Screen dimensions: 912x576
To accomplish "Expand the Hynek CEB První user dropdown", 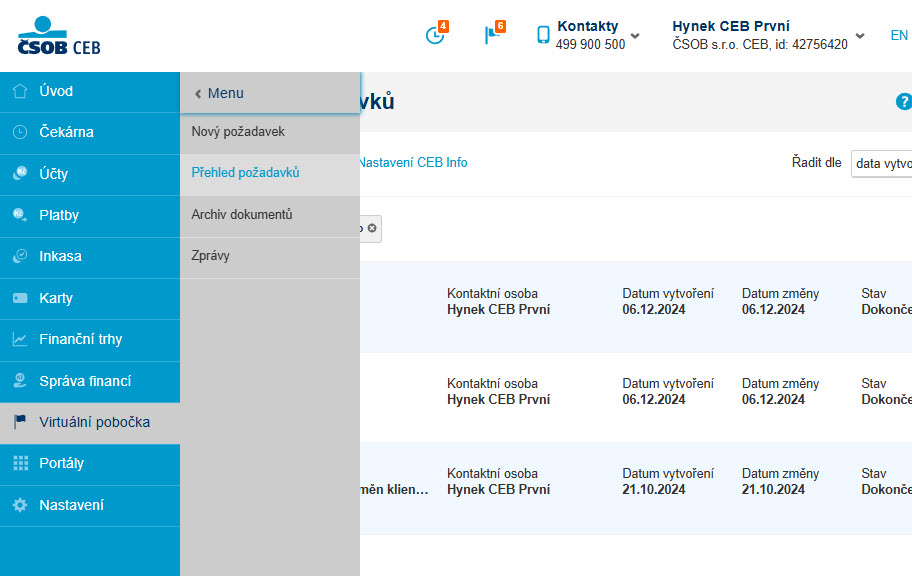I will click(x=860, y=35).
